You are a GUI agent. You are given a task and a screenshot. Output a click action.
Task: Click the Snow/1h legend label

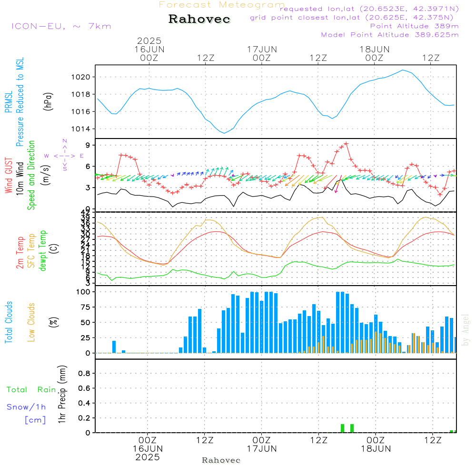26,407
